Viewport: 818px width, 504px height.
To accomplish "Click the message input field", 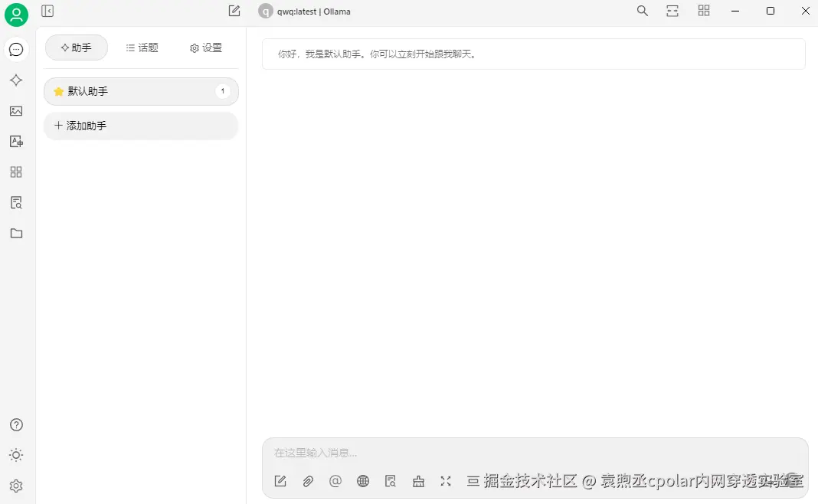I will [460, 452].
